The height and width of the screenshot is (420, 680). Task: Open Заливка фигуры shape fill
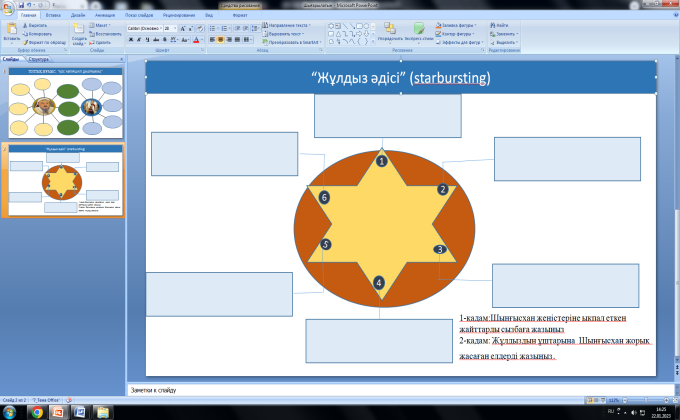(456, 26)
